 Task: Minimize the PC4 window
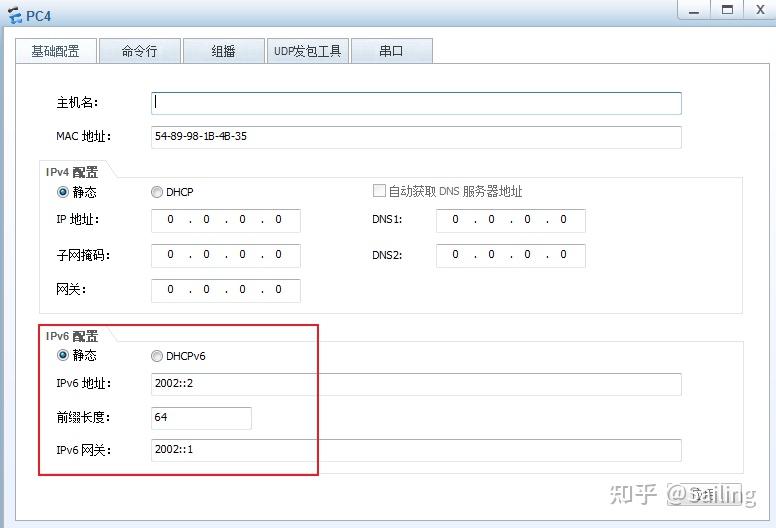click(x=694, y=10)
